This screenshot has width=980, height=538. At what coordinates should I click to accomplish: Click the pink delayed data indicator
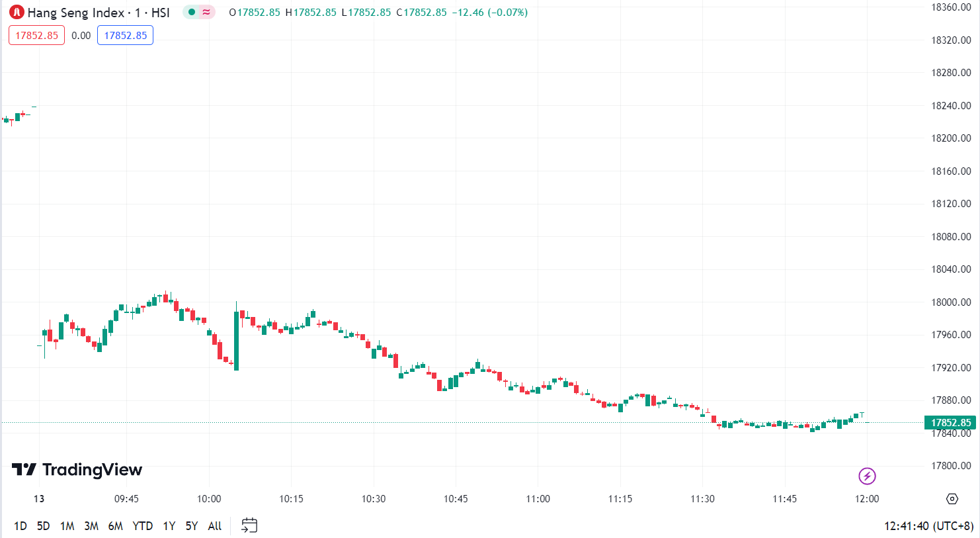[206, 12]
